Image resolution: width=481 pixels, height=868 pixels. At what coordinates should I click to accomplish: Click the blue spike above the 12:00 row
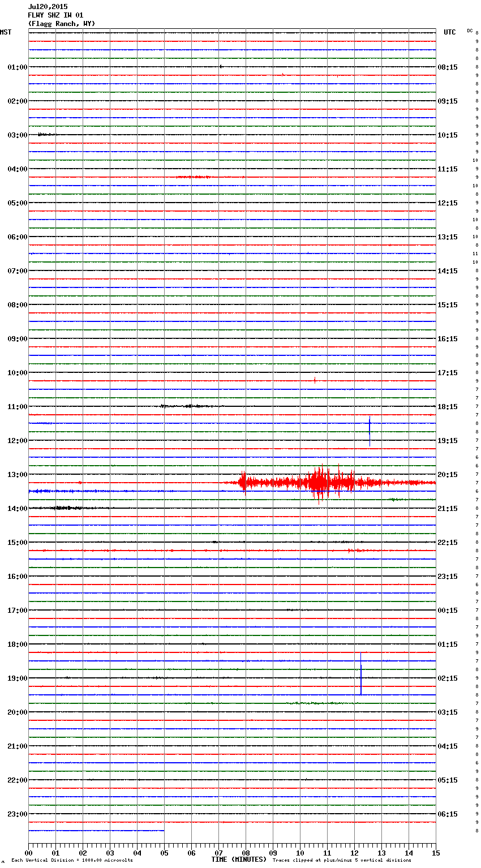[370, 431]
